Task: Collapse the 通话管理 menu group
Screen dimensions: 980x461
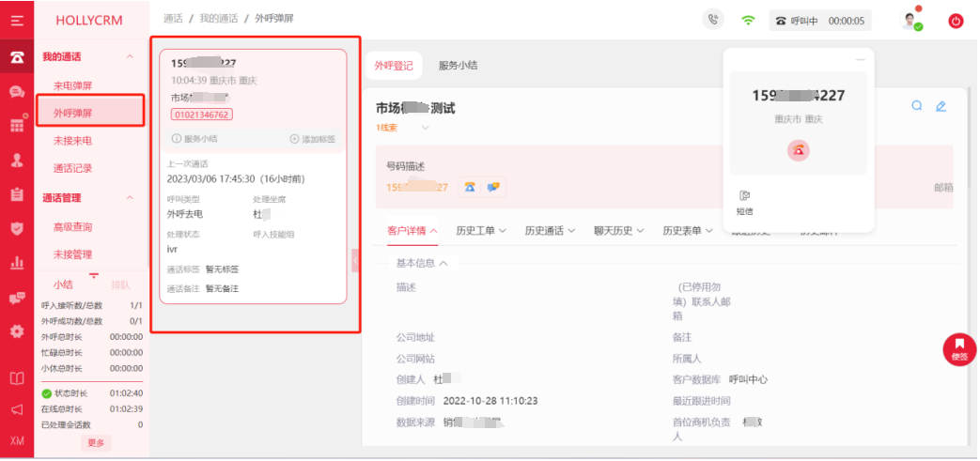Action: pyautogui.click(x=130, y=198)
